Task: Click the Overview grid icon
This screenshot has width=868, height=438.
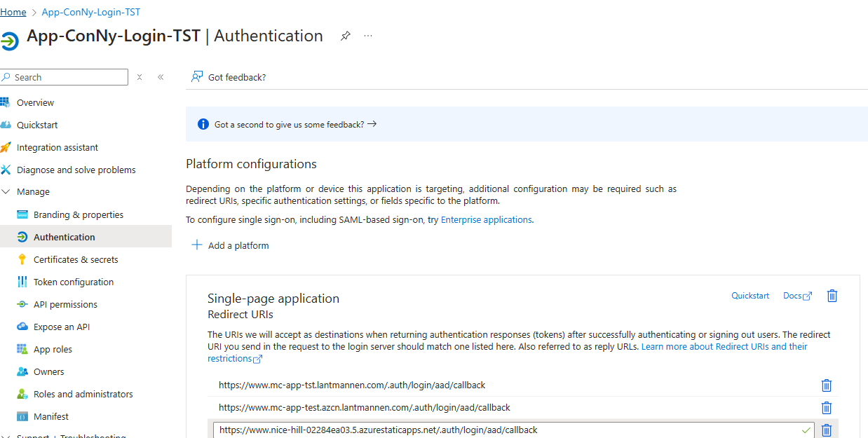Action: pos(6,102)
